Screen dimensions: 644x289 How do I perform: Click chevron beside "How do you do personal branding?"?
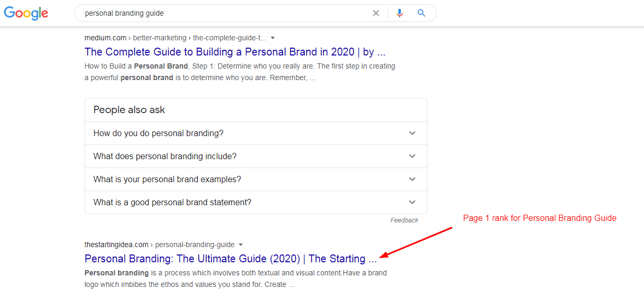point(412,134)
